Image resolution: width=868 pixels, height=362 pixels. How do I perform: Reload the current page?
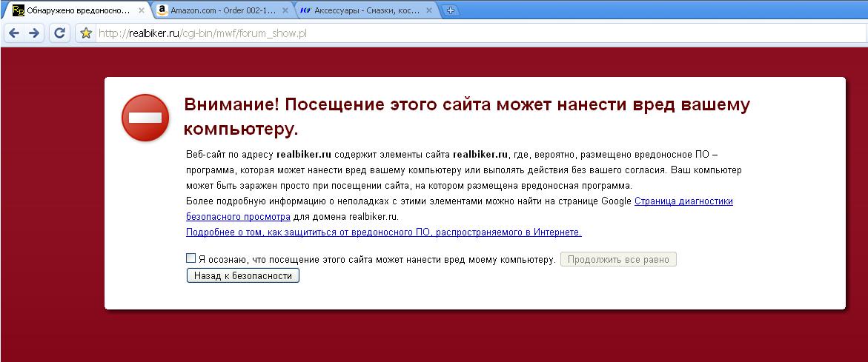coord(60,33)
